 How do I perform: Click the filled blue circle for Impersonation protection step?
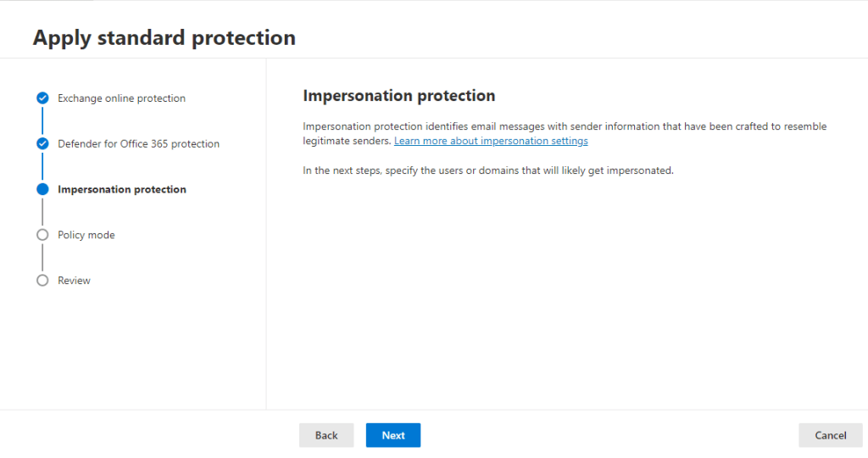pyautogui.click(x=42, y=189)
